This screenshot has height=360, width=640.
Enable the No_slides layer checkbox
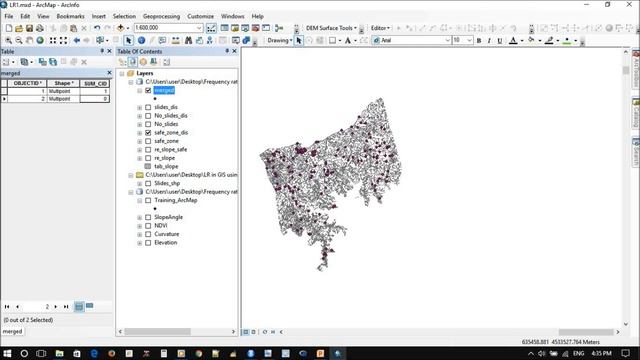click(148, 124)
